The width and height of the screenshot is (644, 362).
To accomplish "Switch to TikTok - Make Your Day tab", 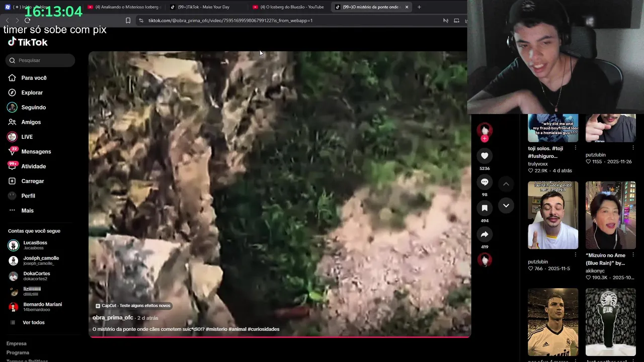I will [206, 7].
